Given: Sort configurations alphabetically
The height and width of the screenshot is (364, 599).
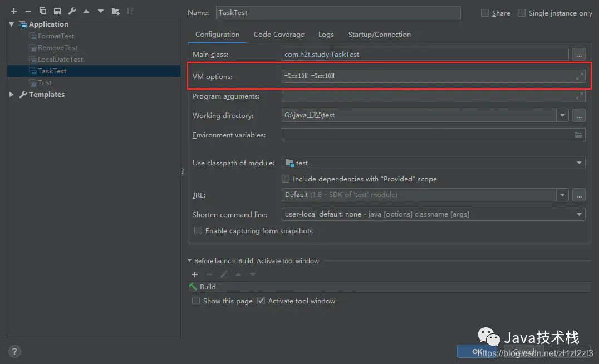Looking at the screenshot, I should click(130, 12).
